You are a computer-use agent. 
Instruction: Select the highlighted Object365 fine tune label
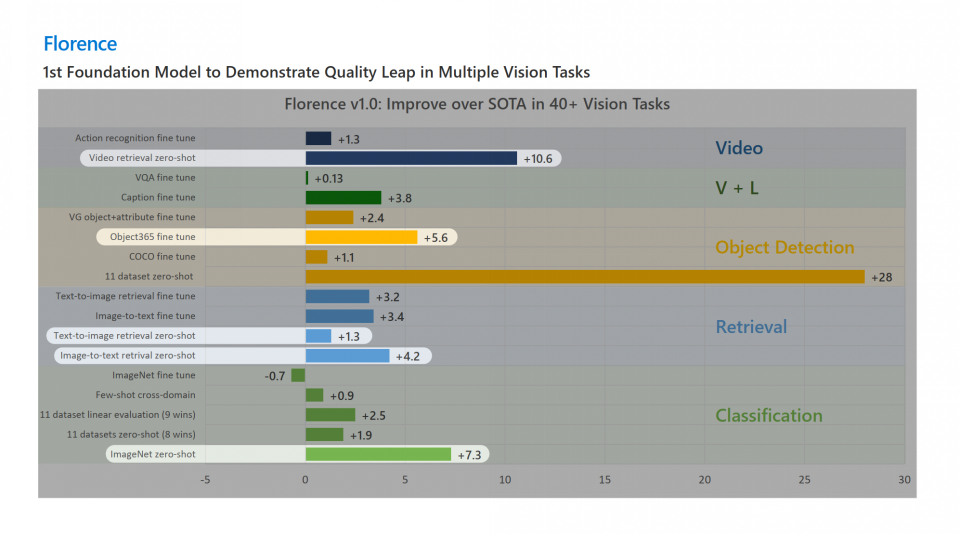(153, 237)
